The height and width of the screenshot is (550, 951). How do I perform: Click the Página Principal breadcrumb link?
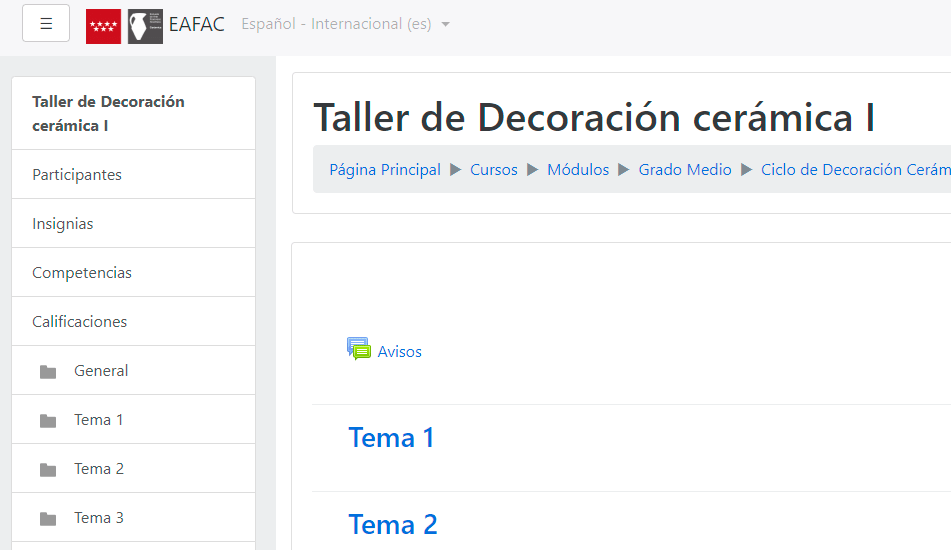[385, 170]
